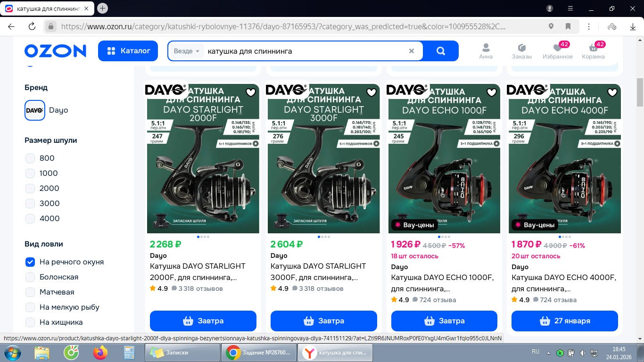The height and width of the screenshot is (362, 644).
Task: Click the blue search magnifier button
Action: pyautogui.click(x=441, y=51)
